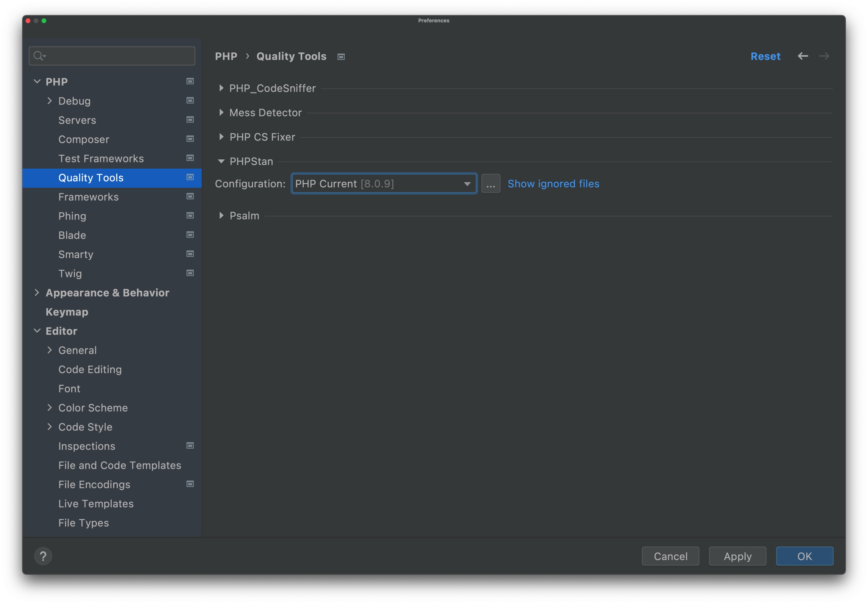This screenshot has width=868, height=604.
Task: Click project settings icon in Inspections row
Action: [x=190, y=446]
